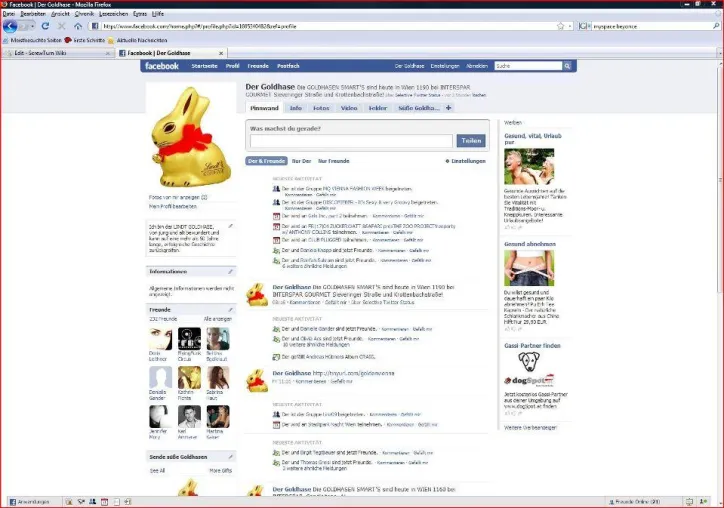Click the Facebook search magnifier button
Image resolution: width=724 pixels, height=508 pixels.
(567, 66)
